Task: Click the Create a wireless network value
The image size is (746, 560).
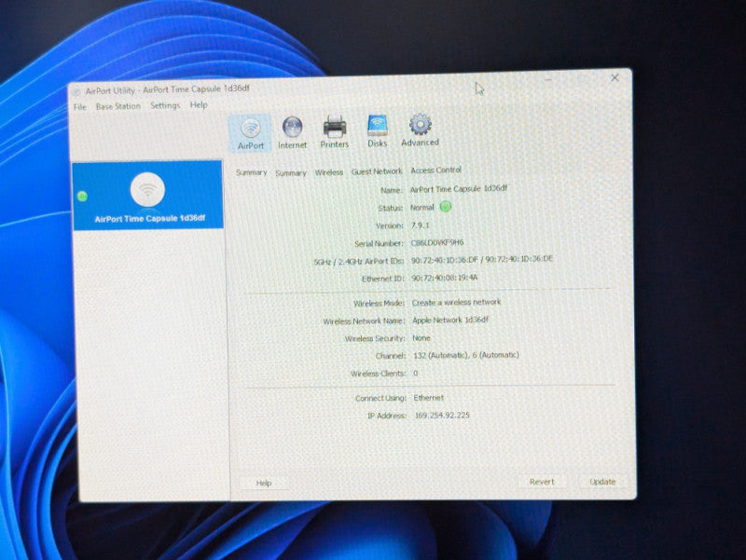Action: 456,302
